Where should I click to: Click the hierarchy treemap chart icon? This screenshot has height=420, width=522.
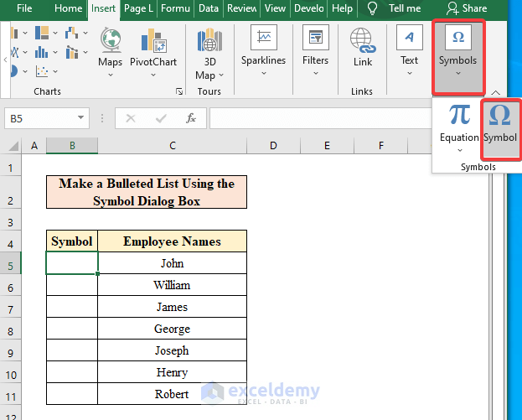[x=42, y=33]
